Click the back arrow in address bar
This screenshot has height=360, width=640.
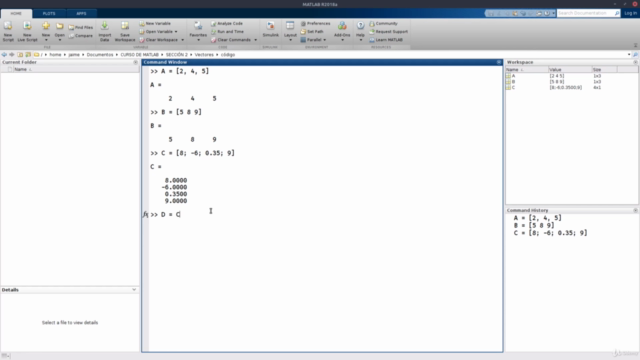point(4,54)
